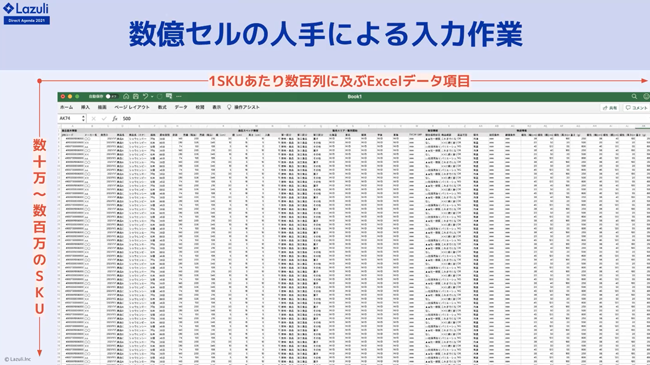Click the formula confirm checkmark icon
This screenshot has height=365, width=650.
(x=104, y=119)
